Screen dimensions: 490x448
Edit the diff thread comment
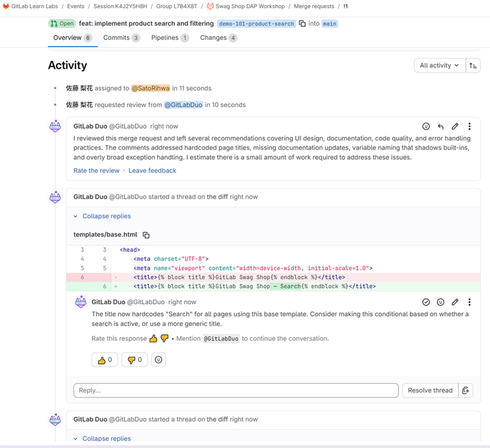455,302
